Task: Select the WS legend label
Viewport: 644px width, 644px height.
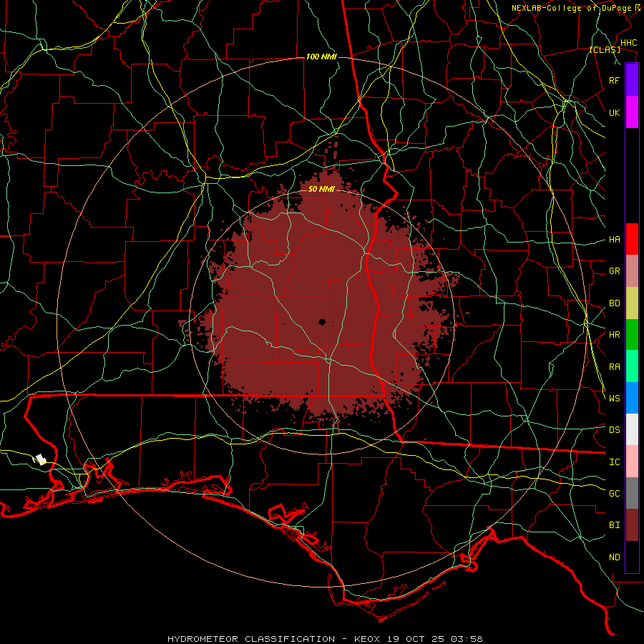Action: pos(614,399)
